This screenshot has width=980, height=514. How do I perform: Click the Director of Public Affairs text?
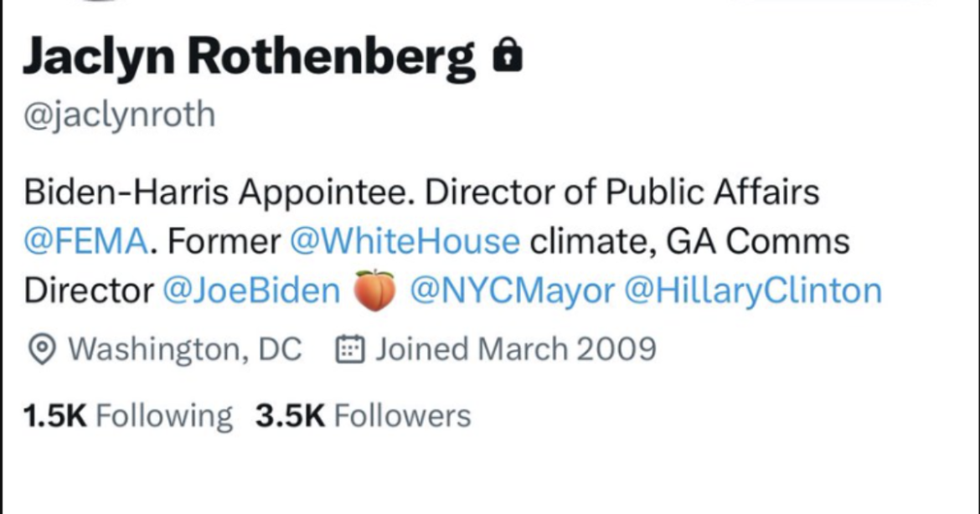tap(622, 193)
